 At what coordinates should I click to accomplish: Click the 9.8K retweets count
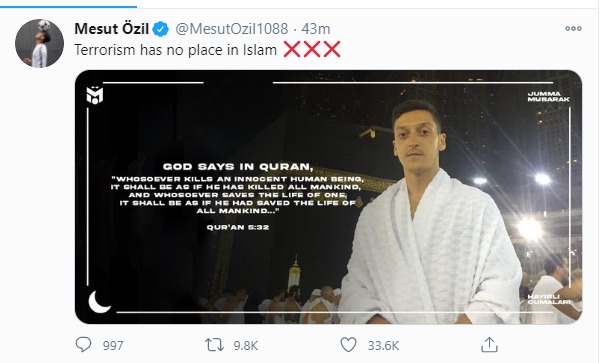[x=246, y=346]
